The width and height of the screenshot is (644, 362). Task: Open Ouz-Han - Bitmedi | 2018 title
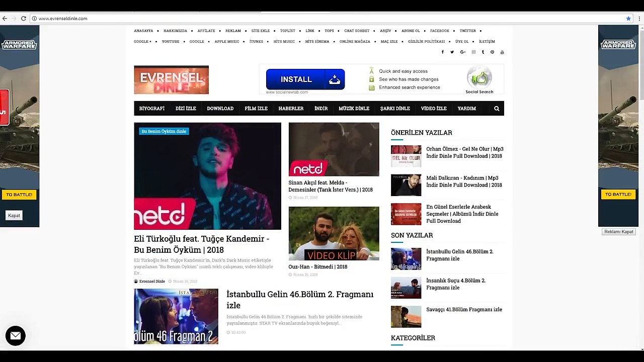coord(318,267)
